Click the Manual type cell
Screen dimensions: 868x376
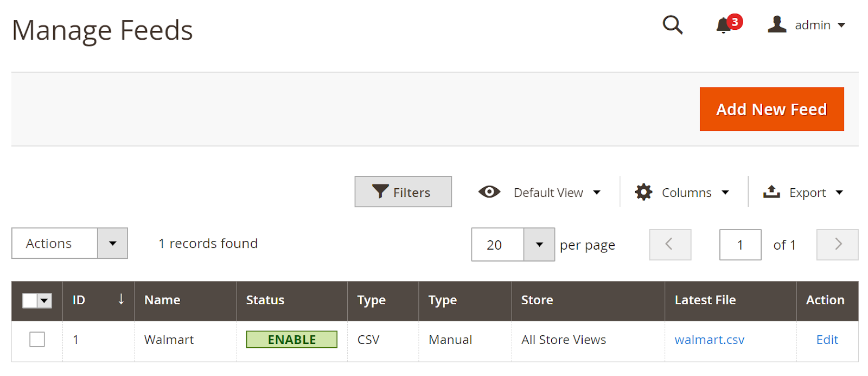click(450, 340)
